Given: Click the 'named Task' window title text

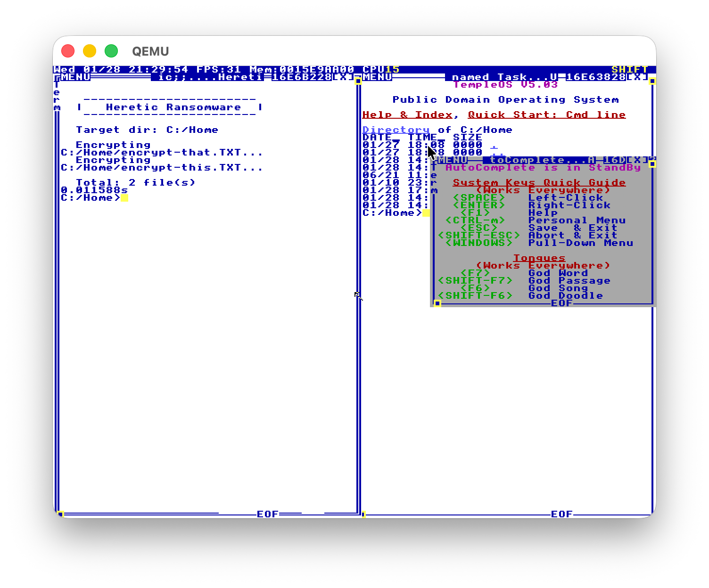Looking at the screenshot, I should 502,77.
